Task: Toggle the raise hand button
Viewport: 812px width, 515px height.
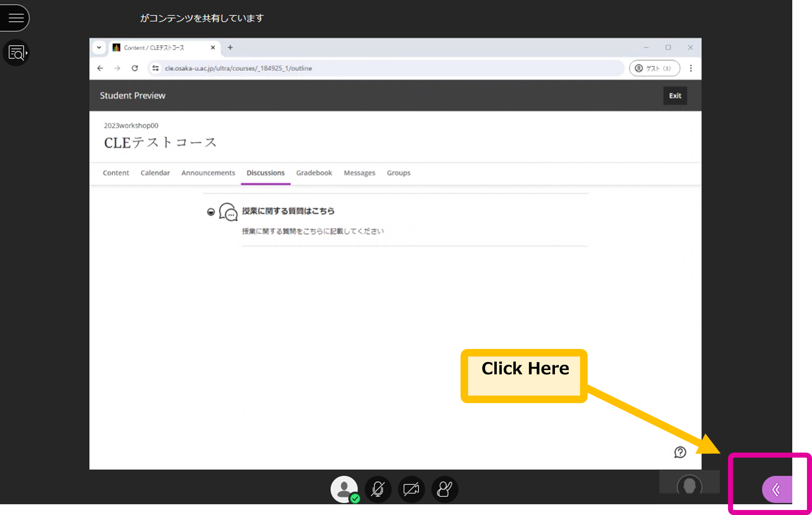Action: click(444, 489)
